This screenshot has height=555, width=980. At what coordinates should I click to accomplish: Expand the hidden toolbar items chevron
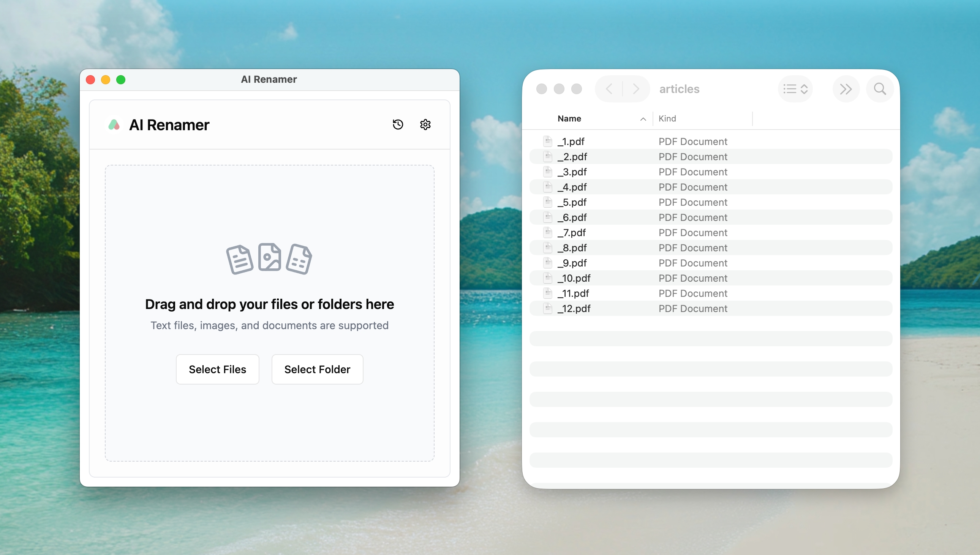tap(846, 88)
